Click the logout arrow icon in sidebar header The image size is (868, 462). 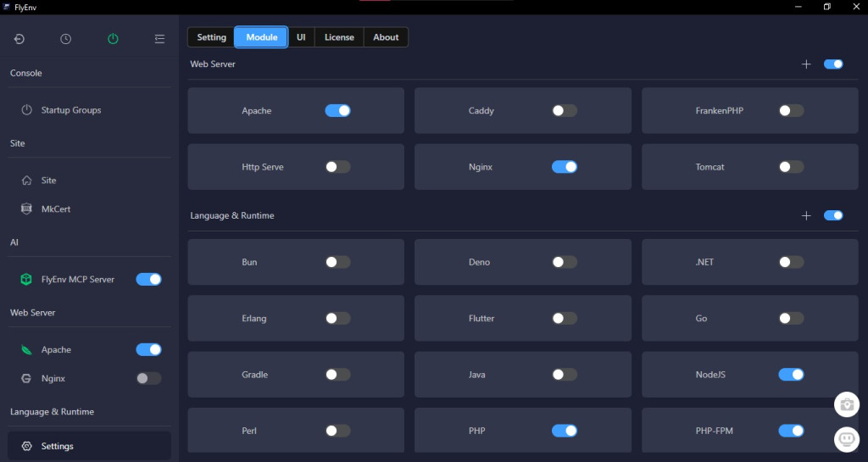[x=19, y=39]
